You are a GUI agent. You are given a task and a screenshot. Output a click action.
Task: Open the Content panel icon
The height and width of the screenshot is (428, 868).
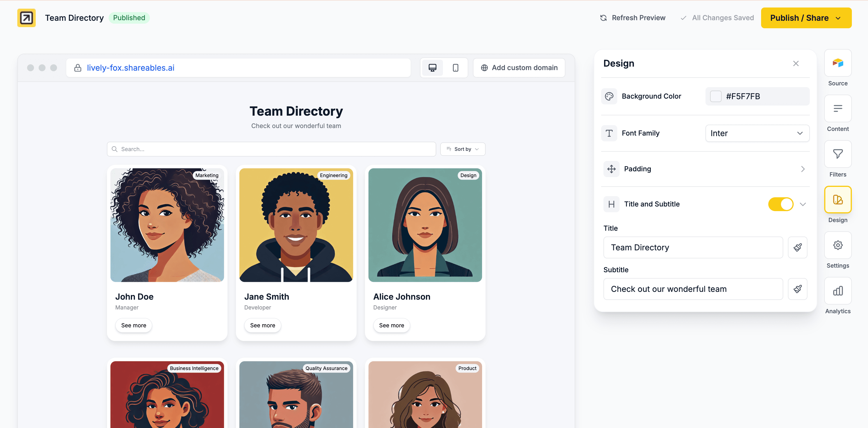point(837,109)
